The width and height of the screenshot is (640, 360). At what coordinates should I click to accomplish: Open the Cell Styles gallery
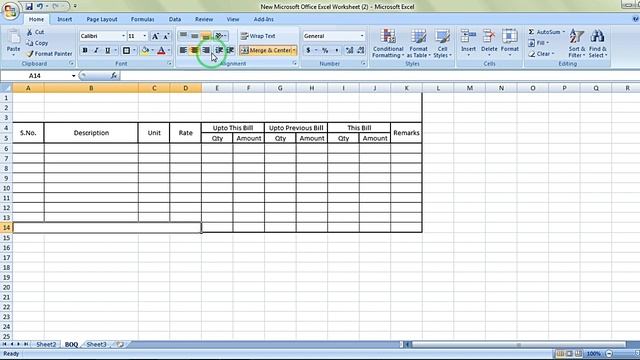point(442,43)
